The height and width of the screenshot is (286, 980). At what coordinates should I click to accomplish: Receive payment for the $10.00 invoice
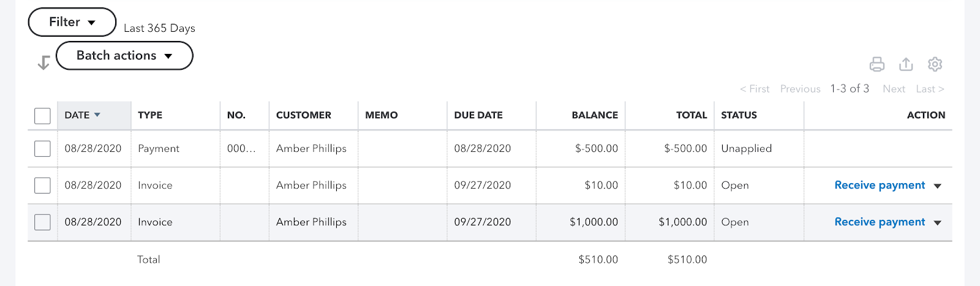[x=880, y=186]
